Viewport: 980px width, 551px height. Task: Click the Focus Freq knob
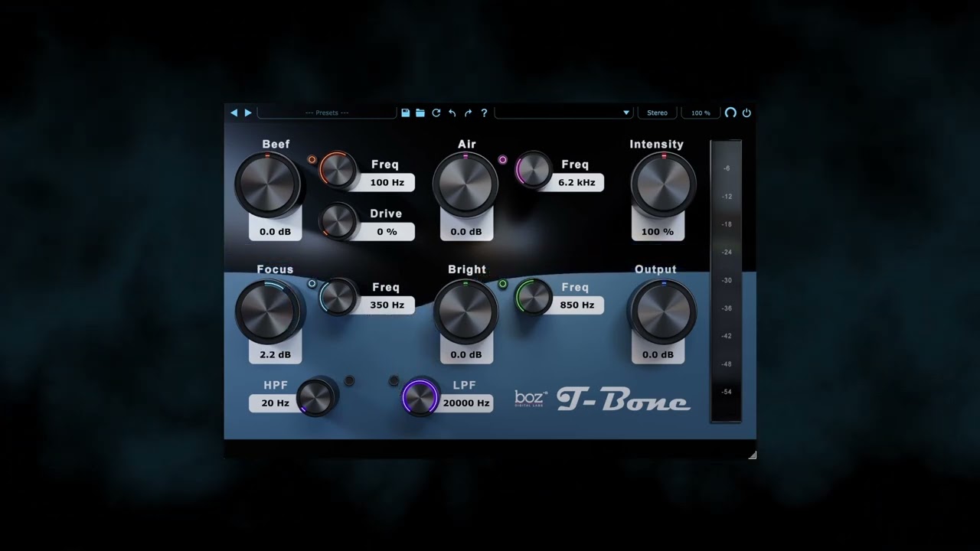338,296
